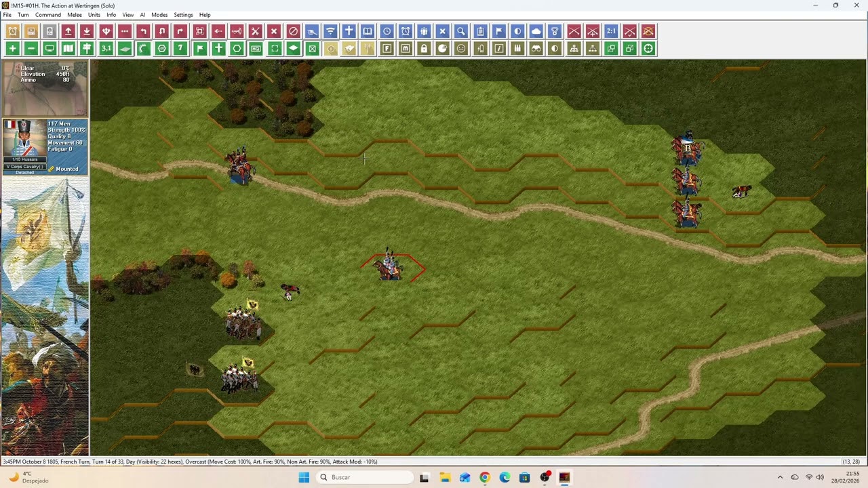Open the Modes menu
Screen dimensions: 868x488
(x=159, y=15)
